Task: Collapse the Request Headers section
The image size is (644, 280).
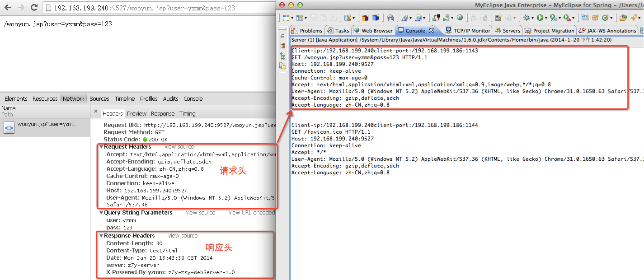Action: pos(101,147)
